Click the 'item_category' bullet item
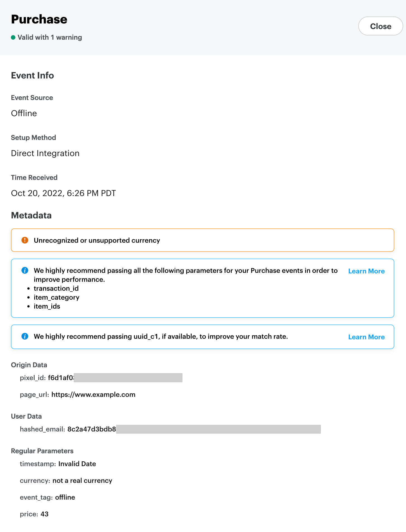The image size is (406, 532). click(x=57, y=297)
